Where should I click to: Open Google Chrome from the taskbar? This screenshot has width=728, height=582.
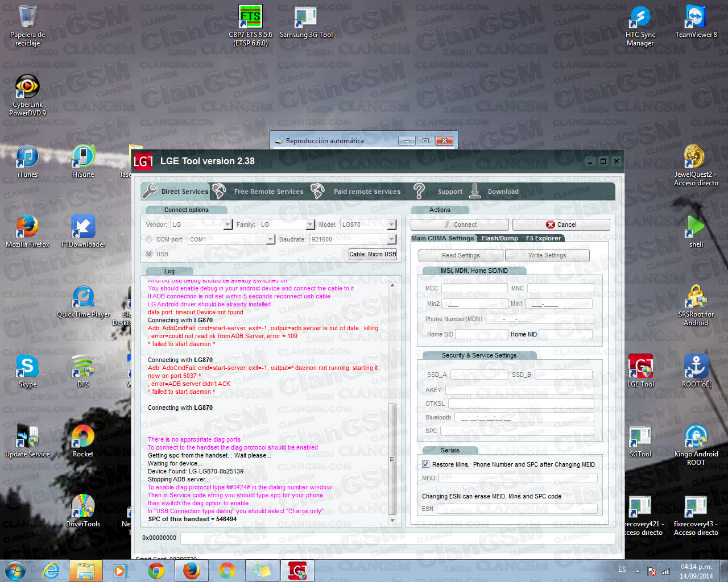(156, 571)
